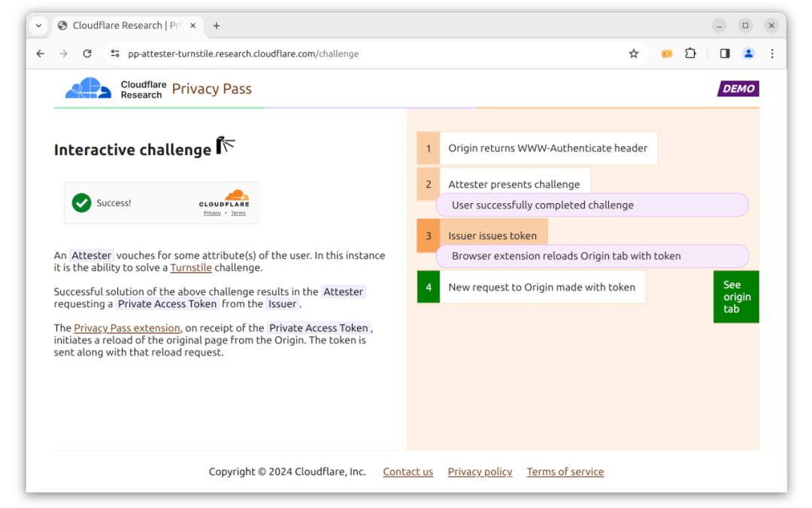Open the Turnstile widget Privacy link
This screenshot has height=508, width=812.
pos(212,213)
